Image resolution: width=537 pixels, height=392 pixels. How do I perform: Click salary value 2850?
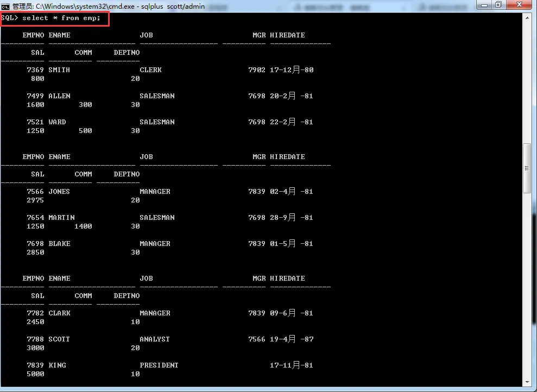pyautogui.click(x=35, y=252)
